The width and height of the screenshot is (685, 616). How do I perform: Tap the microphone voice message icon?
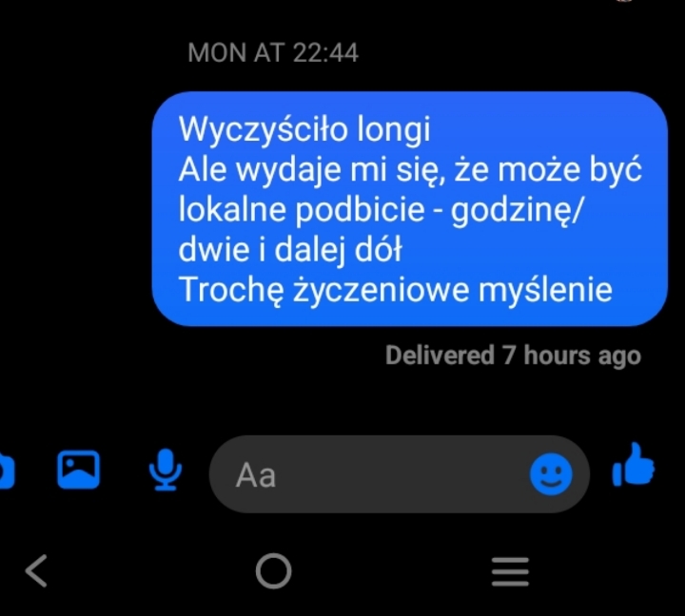pyautogui.click(x=166, y=471)
